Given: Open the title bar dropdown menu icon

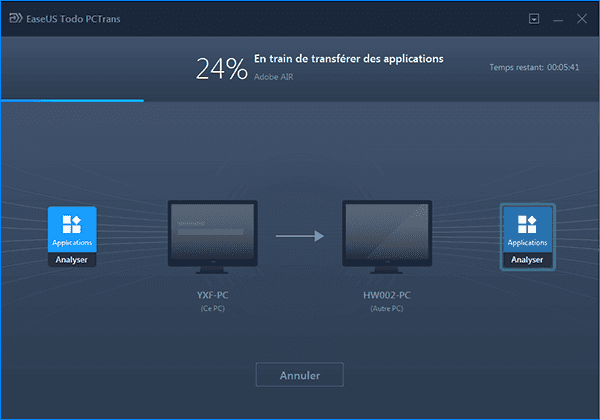Looking at the screenshot, I should click(x=534, y=18).
